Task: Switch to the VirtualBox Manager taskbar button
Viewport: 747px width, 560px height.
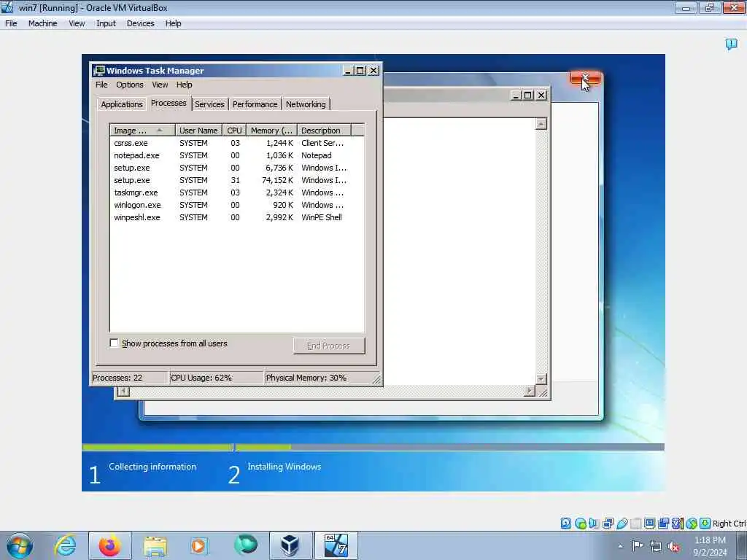Action: click(290, 545)
